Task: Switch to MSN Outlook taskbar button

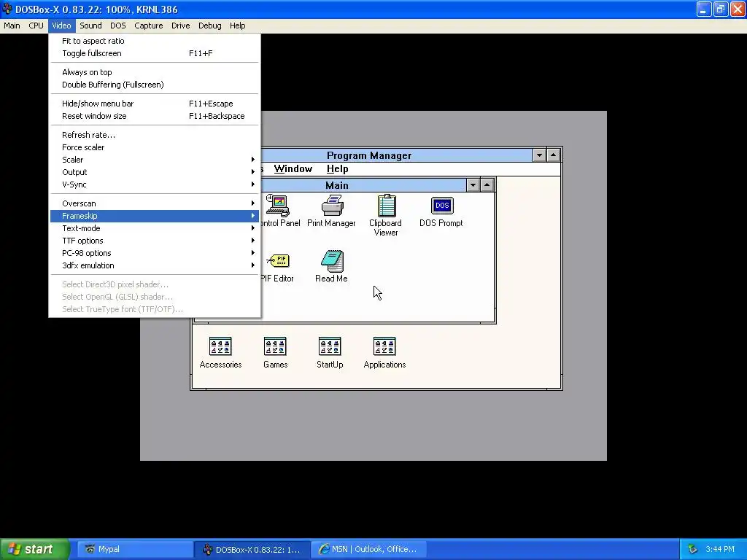Action: pos(369,549)
